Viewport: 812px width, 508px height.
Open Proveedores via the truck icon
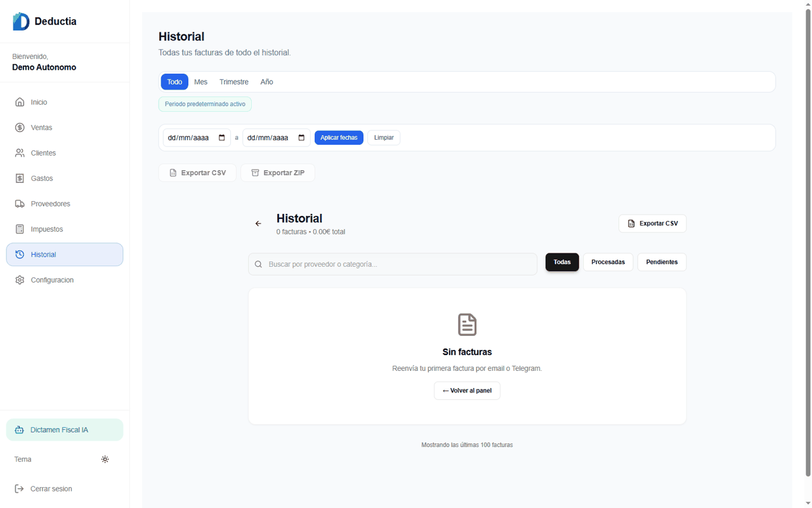pos(20,203)
